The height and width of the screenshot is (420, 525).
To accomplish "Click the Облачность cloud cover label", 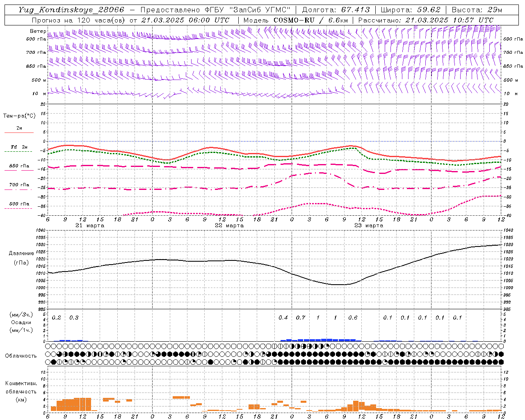I will pos(21,356).
